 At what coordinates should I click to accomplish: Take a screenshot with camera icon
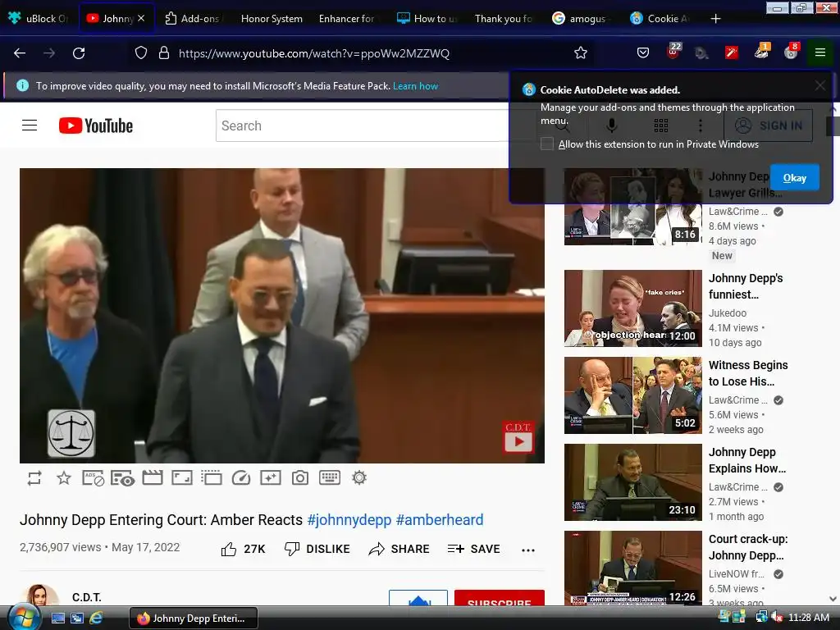pyautogui.click(x=300, y=478)
